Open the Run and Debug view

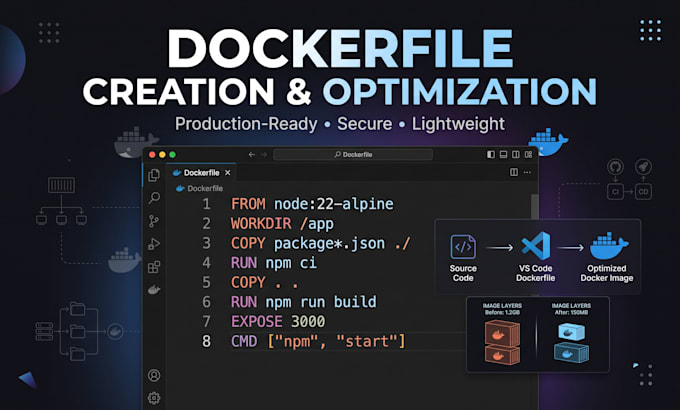(154, 244)
